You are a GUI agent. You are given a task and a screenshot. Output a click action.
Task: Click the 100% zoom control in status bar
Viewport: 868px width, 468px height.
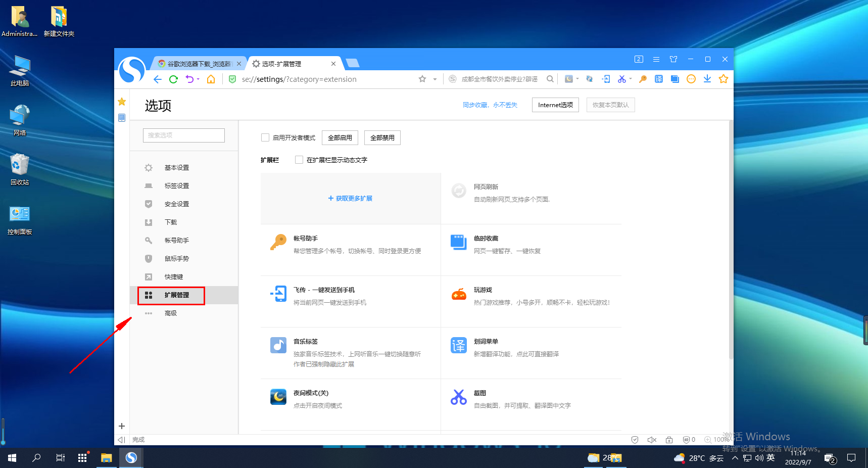click(x=717, y=440)
